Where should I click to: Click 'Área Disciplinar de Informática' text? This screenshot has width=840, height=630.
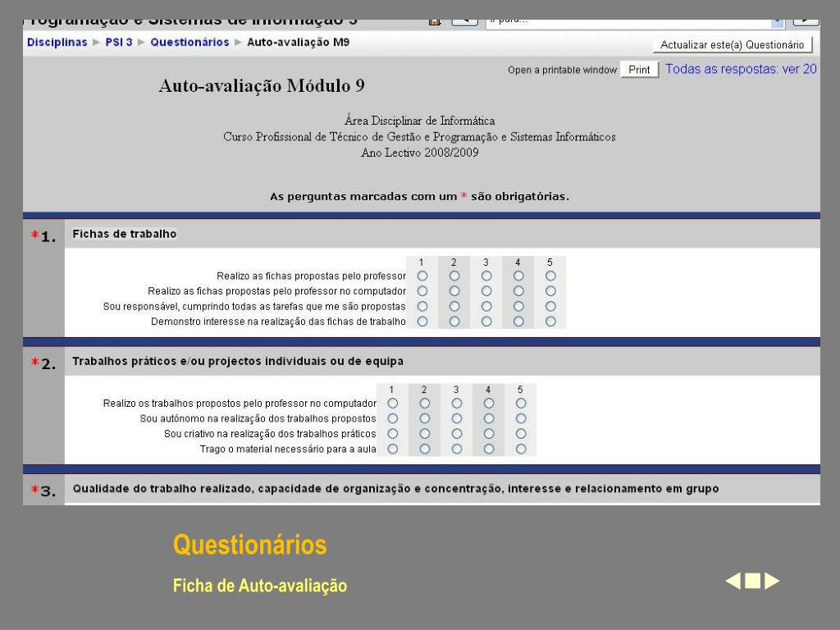[419, 121]
